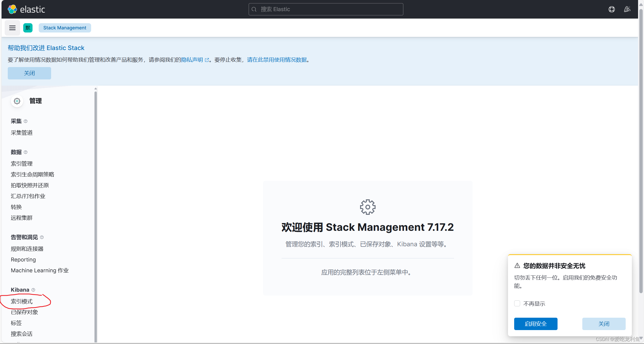Open 索引生命周期策略 in the sidebar
This screenshot has height=344, width=644.
[x=33, y=175]
